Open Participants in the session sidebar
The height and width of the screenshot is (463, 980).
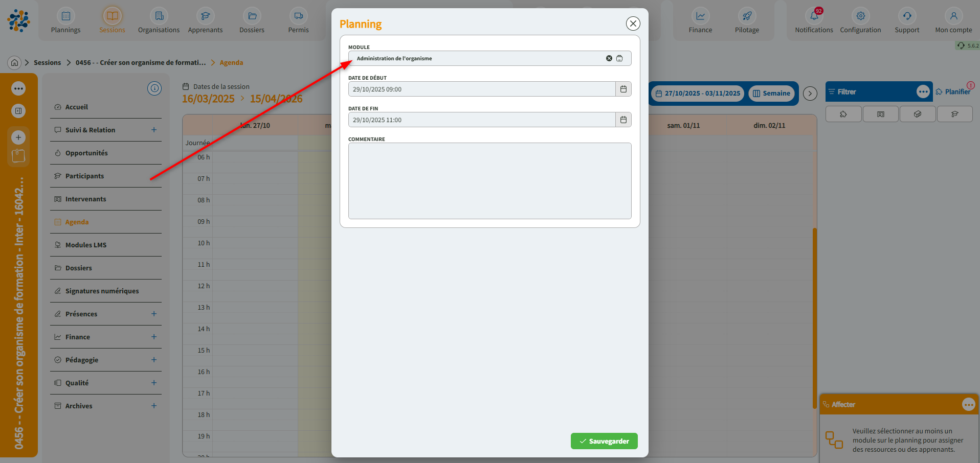point(84,176)
